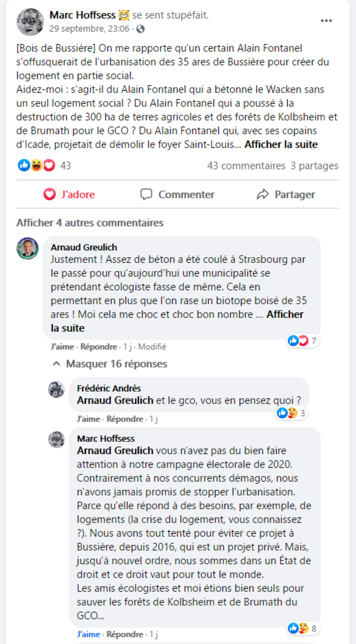
Task: Click the Partager share arrow icon
Action: coord(262,194)
